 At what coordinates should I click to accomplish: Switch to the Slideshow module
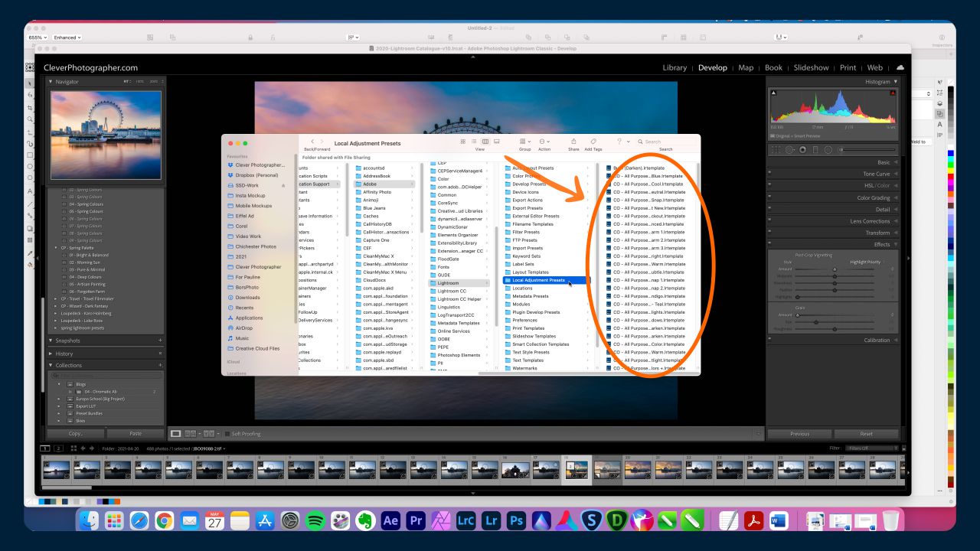811,67
